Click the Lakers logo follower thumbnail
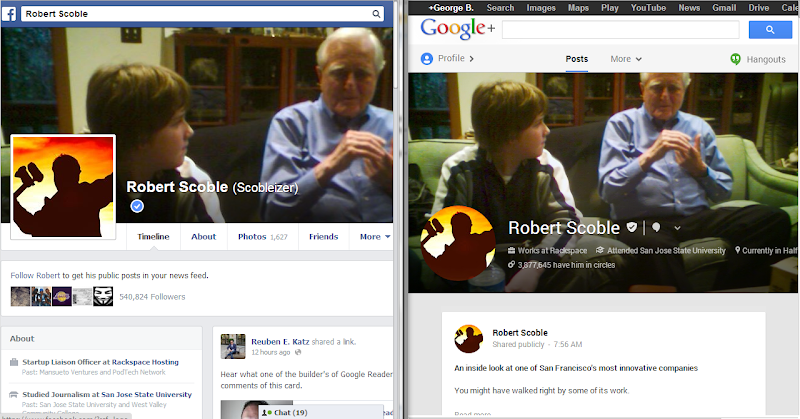Image resolution: width=800 pixels, height=419 pixels. click(62, 297)
